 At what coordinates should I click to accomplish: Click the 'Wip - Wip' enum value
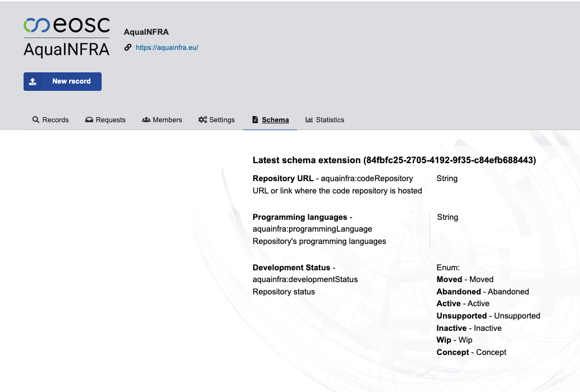click(x=454, y=340)
